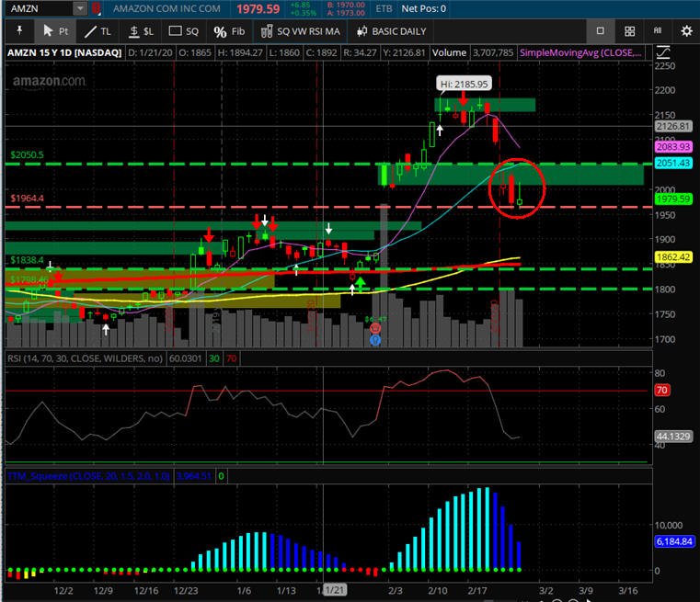Click the RSI (14, 70, 30, CLOSE, WILDERS, no) title
The height and width of the screenshot is (602, 700).
(x=85, y=358)
